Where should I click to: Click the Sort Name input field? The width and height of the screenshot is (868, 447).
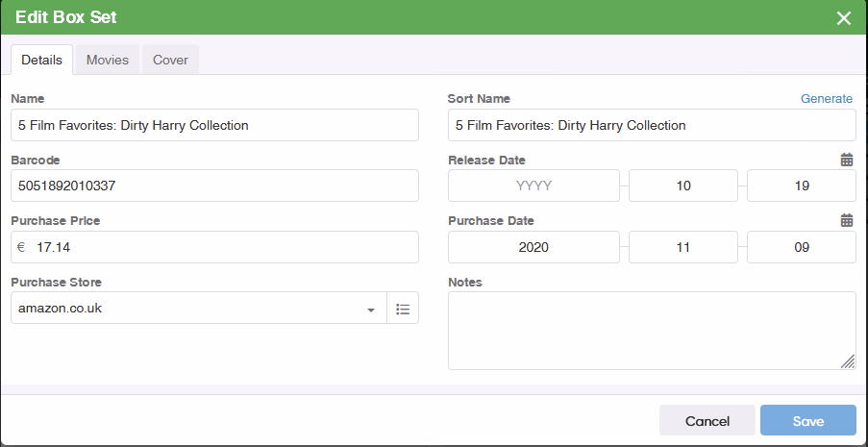(x=651, y=125)
